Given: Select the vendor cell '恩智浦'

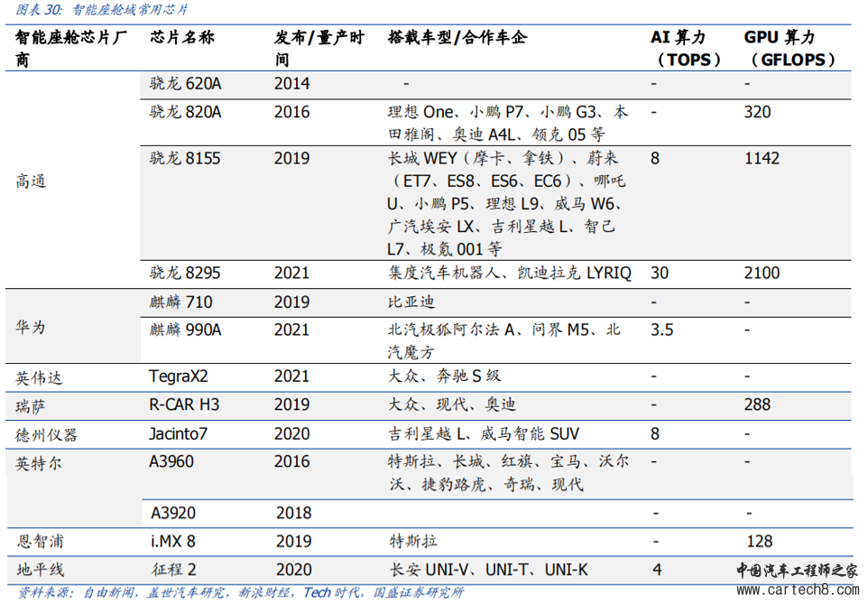Looking at the screenshot, I should [x=41, y=542].
